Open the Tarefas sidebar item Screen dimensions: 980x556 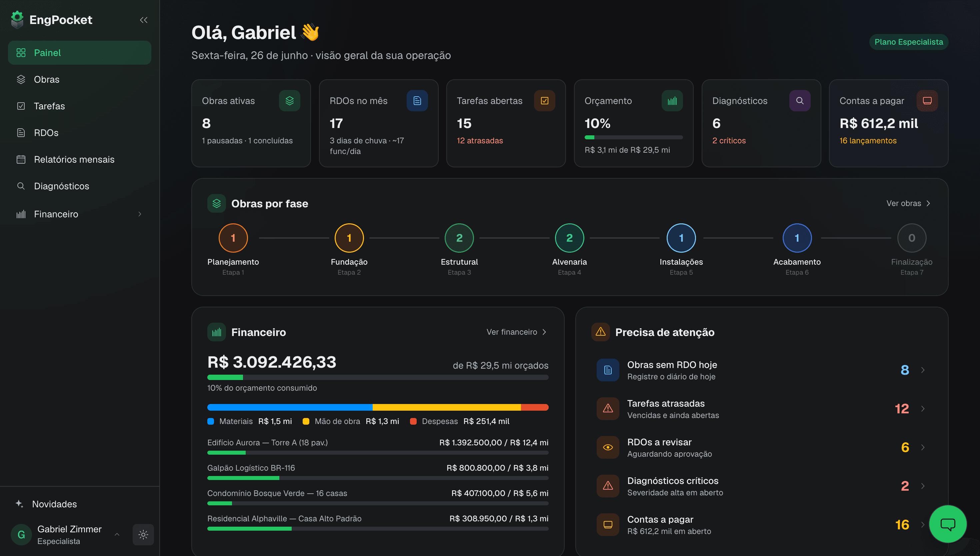(79, 106)
